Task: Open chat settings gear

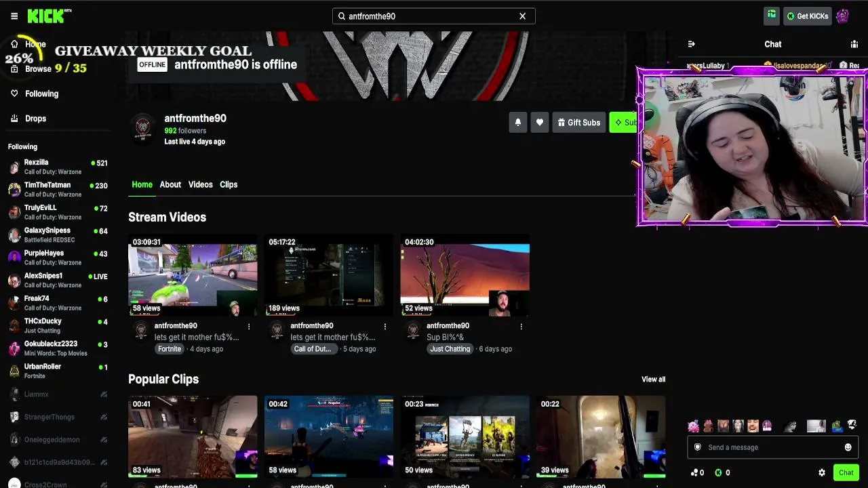Action: [x=822, y=473]
